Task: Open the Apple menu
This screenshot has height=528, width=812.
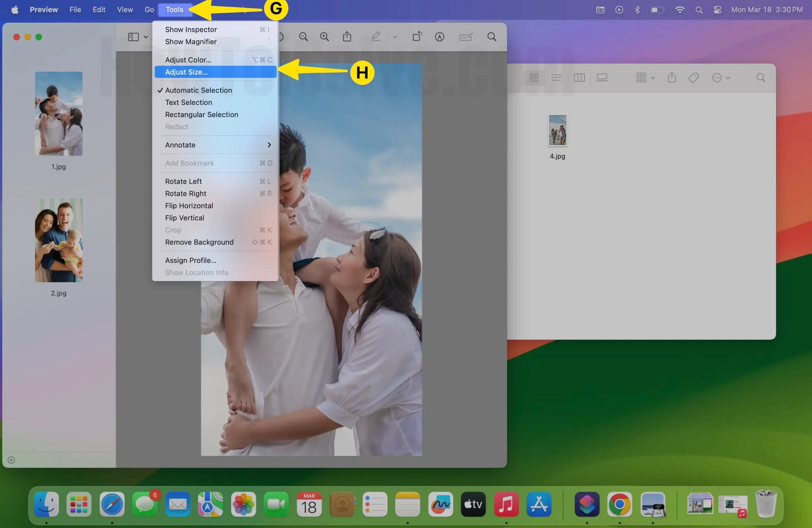Action: [15, 10]
